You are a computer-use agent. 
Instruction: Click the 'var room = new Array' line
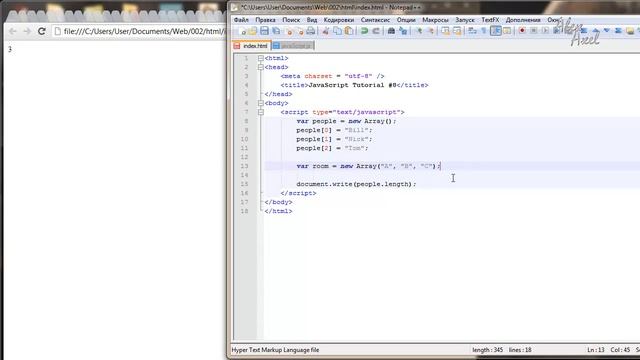[x=368, y=166]
